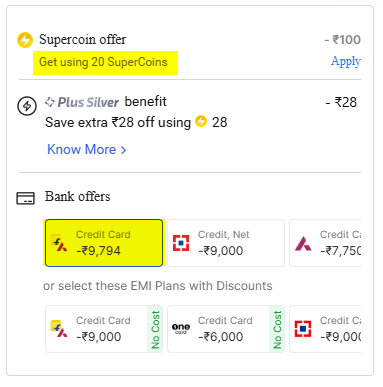Click the Get using 20 SuperCoins text

[x=103, y=62]
